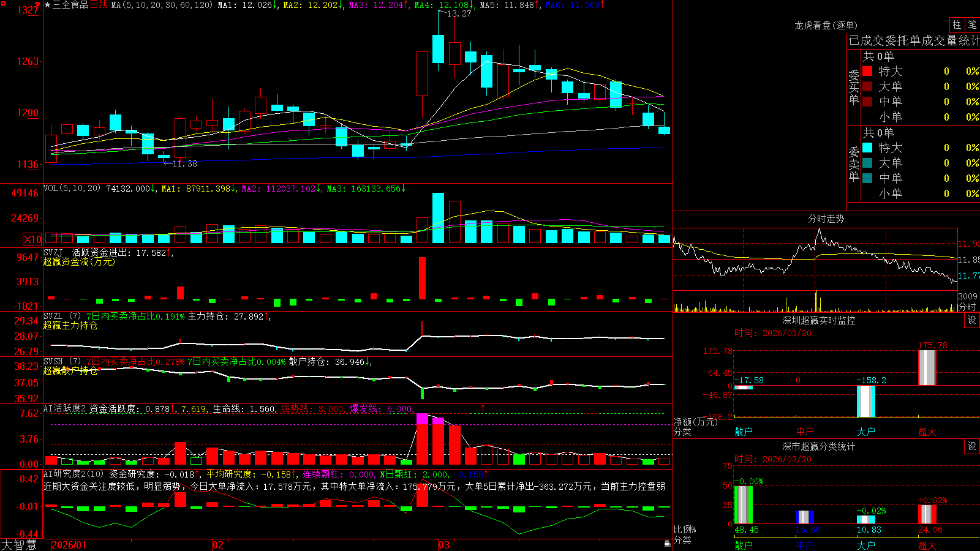Click the 超大 label in 深市超赢分类统计
980x551 pixels.
(x=927, y=545)
